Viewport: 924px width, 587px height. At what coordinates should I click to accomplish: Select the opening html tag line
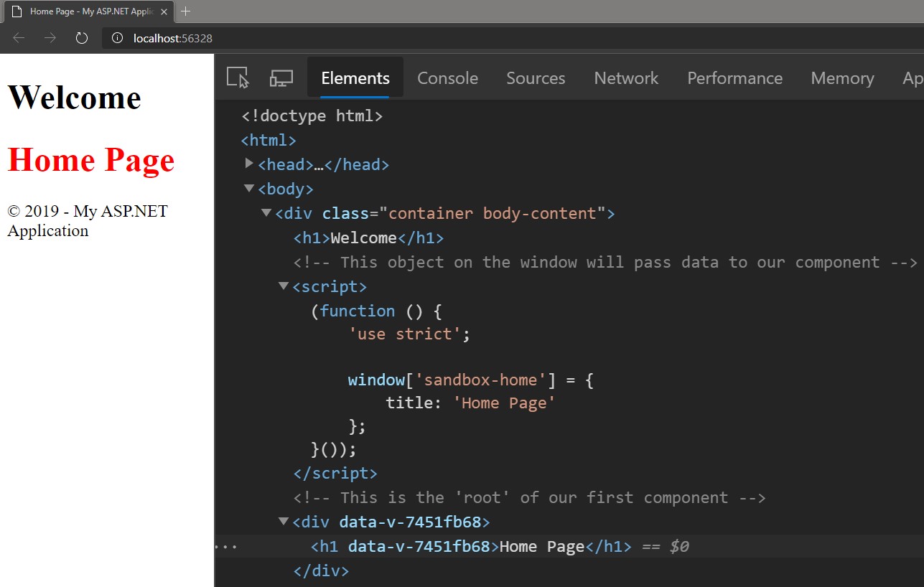269,140
